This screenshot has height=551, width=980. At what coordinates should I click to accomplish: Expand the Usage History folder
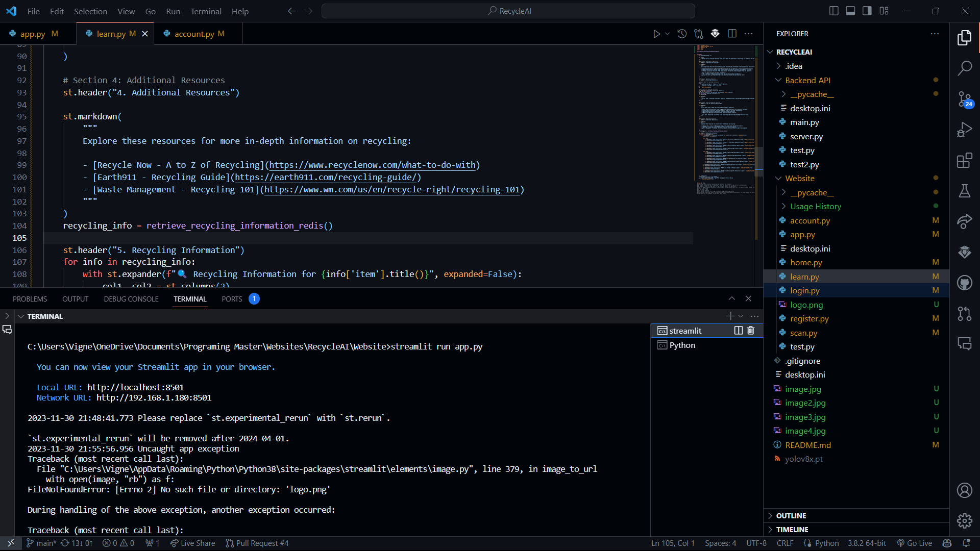point(815,207)
